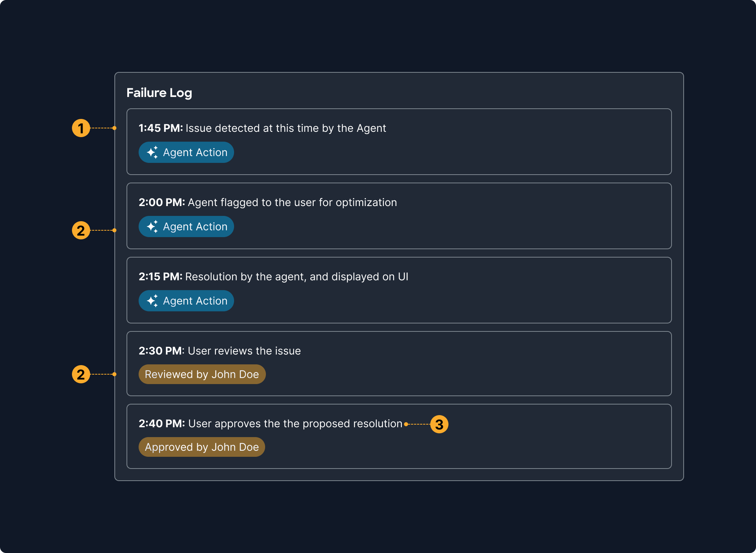Viewport: 756px width, 553px height.
Task: Select the Failure Log heading
Action: [159, 93]
